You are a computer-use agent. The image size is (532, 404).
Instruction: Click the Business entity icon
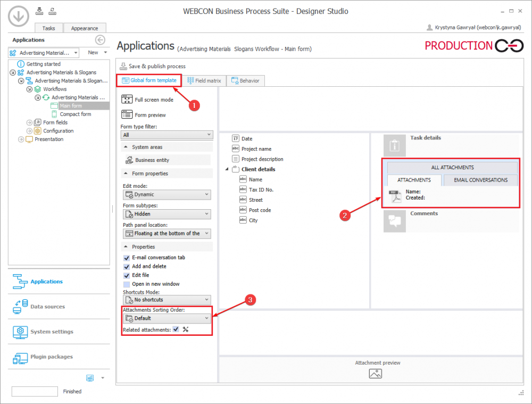click(x=129, y=160)
